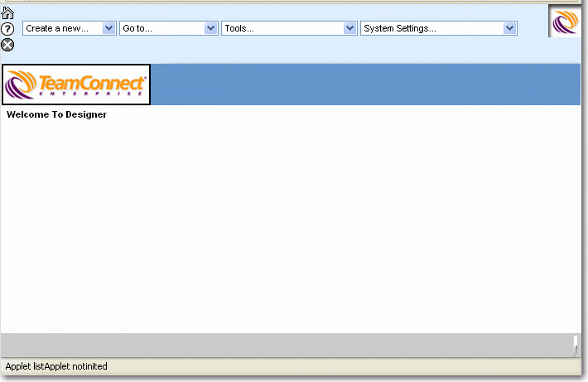Go to the Designer home page icon
The width and height of the screenshot is (588, 382).
point(7,13)
